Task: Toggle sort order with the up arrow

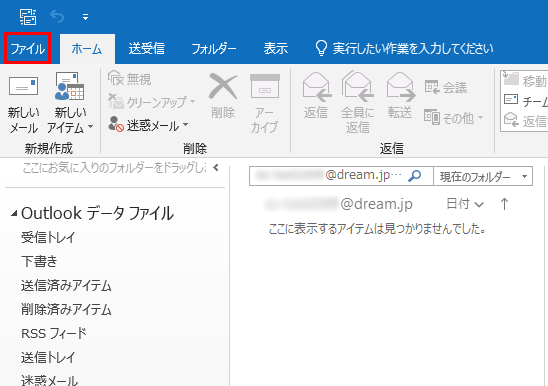Action: (x=504, y=203)
